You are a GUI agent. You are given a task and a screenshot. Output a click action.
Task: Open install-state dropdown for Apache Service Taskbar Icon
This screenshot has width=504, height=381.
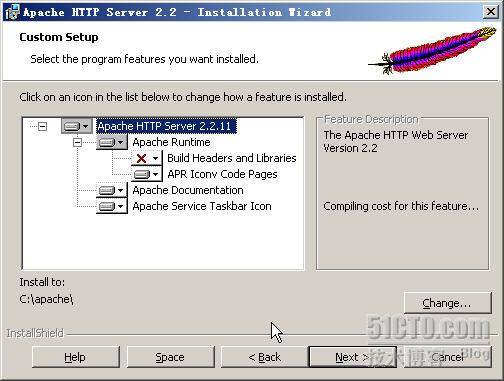coord(112,206)
